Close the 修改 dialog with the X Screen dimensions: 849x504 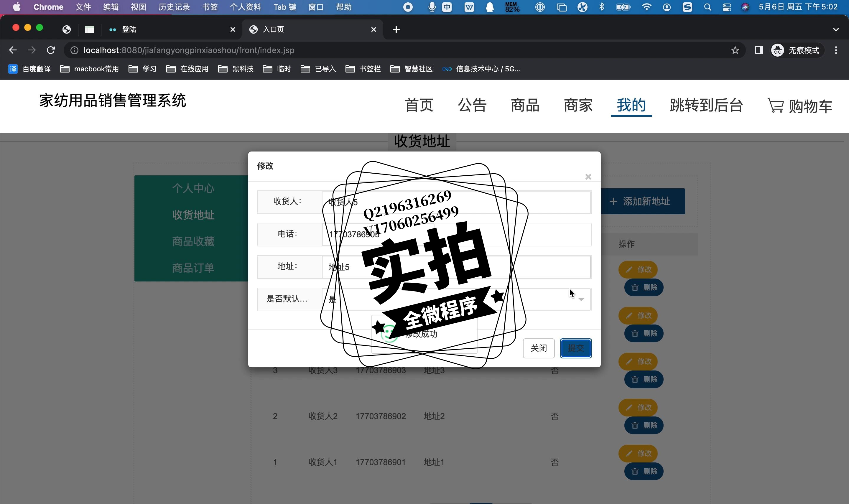coord(588,177)
